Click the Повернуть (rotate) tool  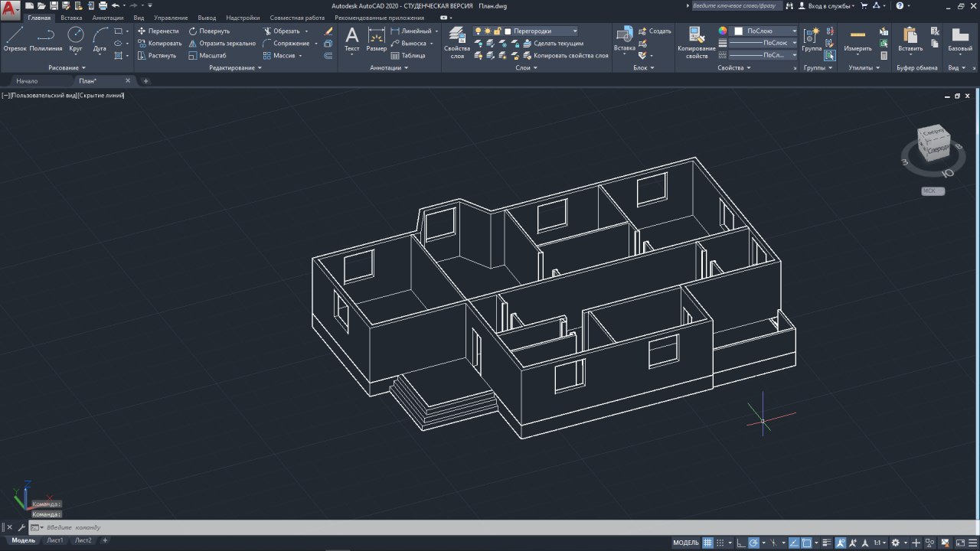point(208,31)
